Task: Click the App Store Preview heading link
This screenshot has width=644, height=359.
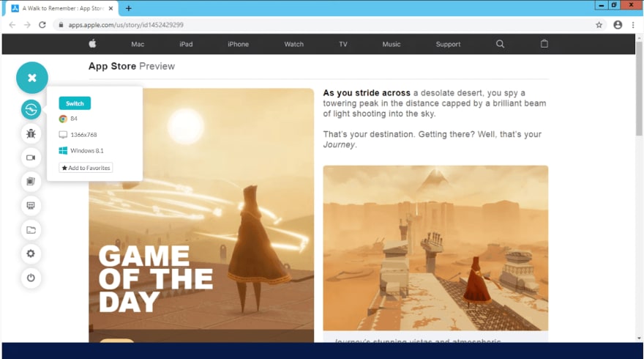Action: point(132,66)
